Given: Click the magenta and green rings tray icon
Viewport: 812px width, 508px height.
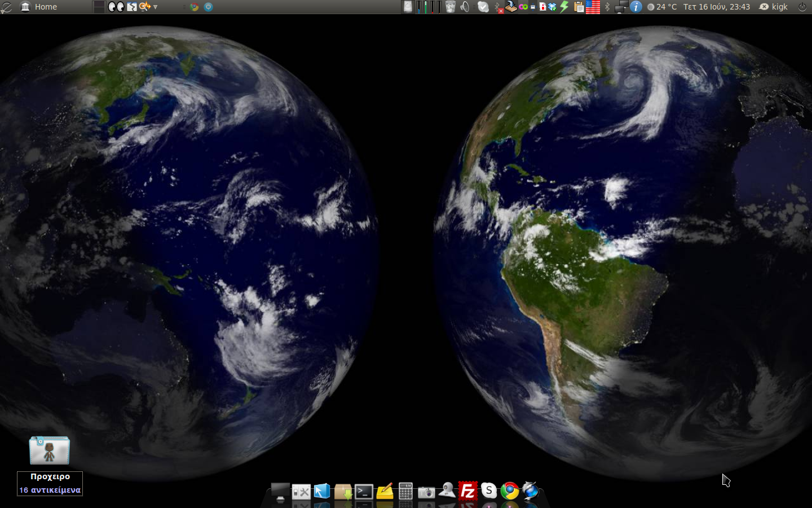Looking at the screenshot, I should [523, 7].
